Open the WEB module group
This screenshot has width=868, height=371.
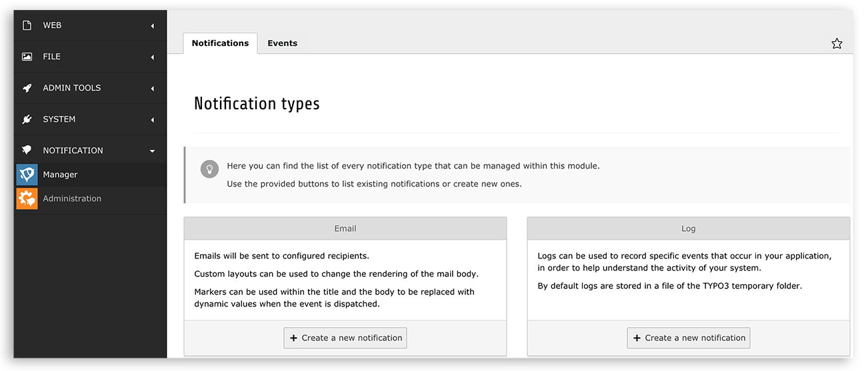pyautogui.click(x=90, y=25)
